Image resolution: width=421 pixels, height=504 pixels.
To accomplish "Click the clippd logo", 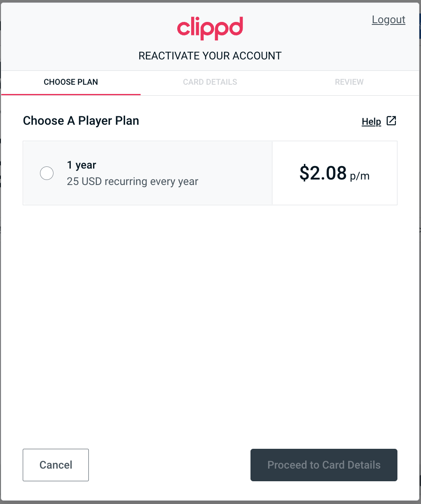I will pos(210,29).
